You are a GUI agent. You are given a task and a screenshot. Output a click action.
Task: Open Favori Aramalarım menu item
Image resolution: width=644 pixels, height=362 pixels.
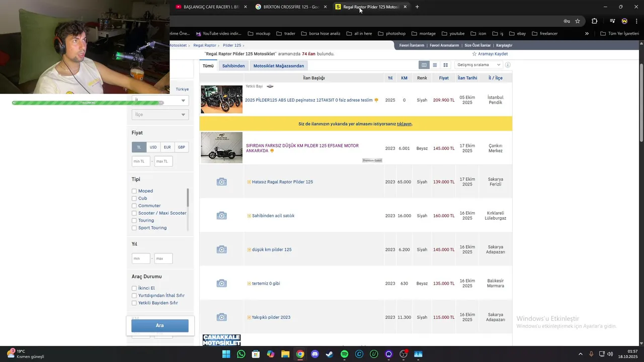point(444,45)
